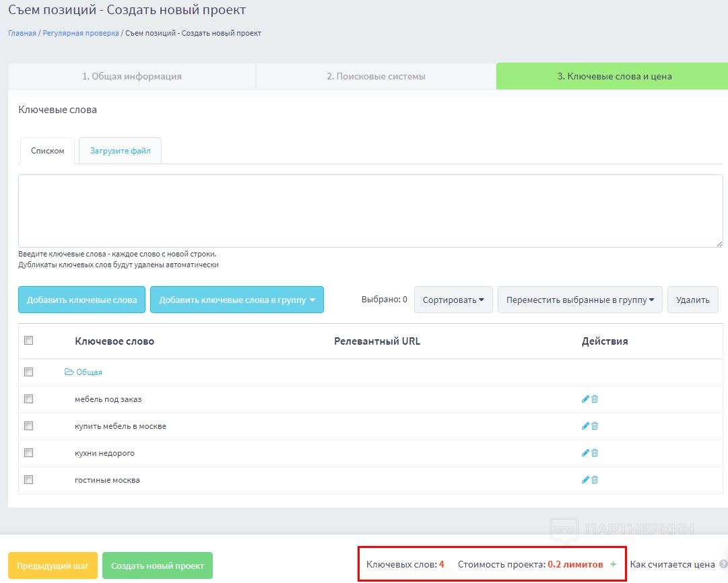The height and width of the screenshot is (583, 728).
Task: Delete keyword 'мебель под заказ' trash icon
Action: [595, 399]
